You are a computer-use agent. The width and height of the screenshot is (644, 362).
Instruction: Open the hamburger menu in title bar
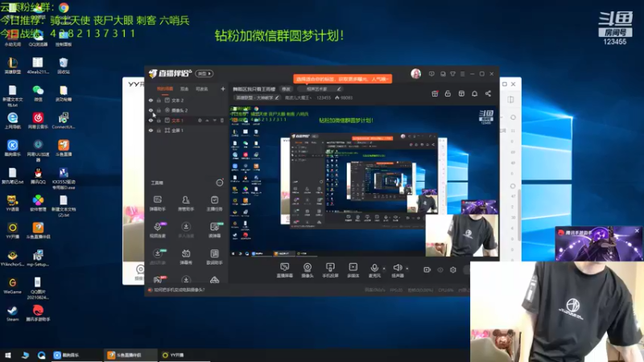point(462,74)
